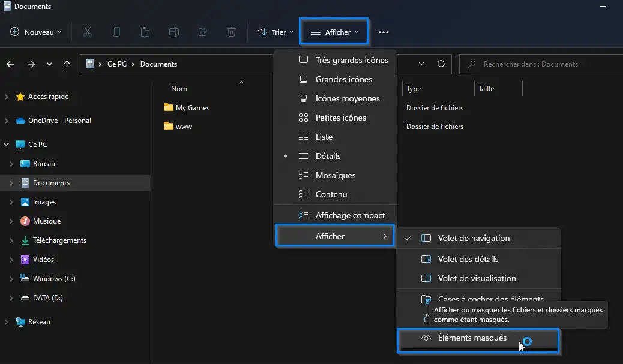
Task: Minimize the Documents window
Action: [x=603, y=7]
